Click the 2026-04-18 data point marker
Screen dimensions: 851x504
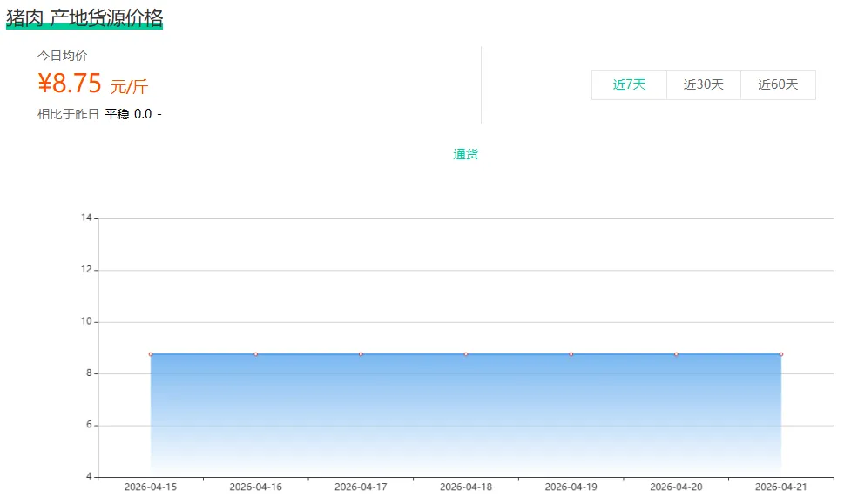click(x=466, y=354)
